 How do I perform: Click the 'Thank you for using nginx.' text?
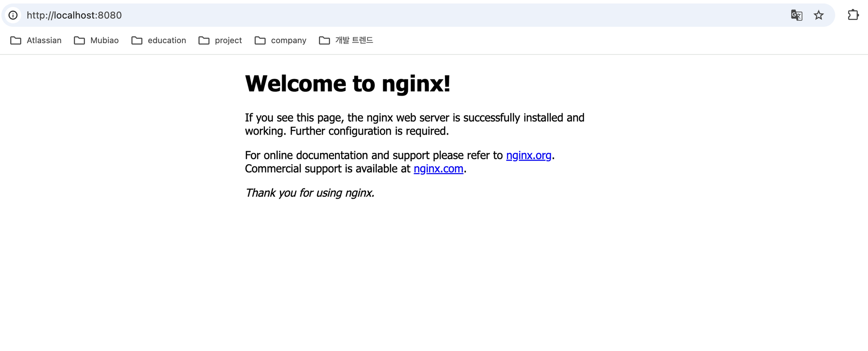click(x=310, y=193)
